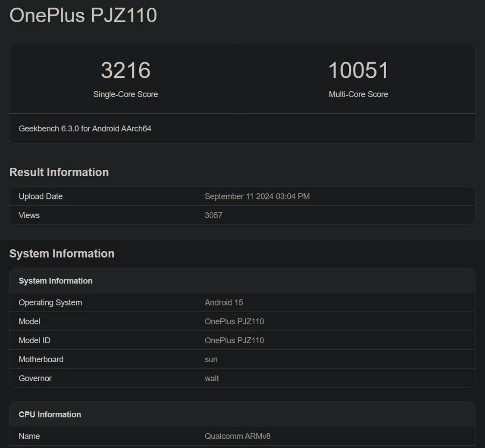
Task: Select the Android 15 value
Action: [224, 303]
